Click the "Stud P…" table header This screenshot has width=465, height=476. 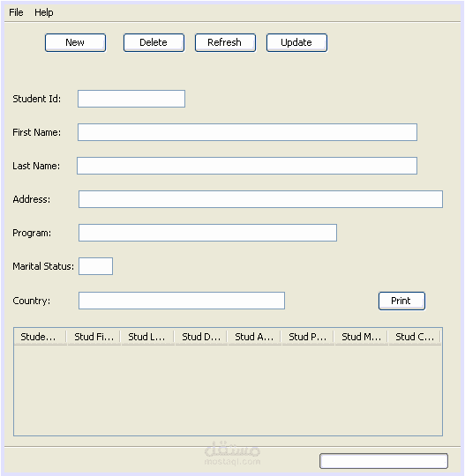[x=308, y=337]
